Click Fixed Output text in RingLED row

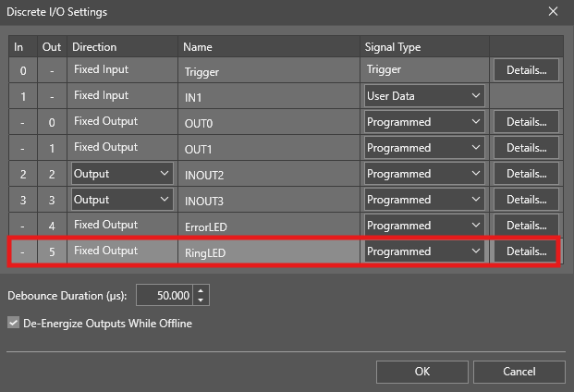pyautogui.click(x=105, y=251)
